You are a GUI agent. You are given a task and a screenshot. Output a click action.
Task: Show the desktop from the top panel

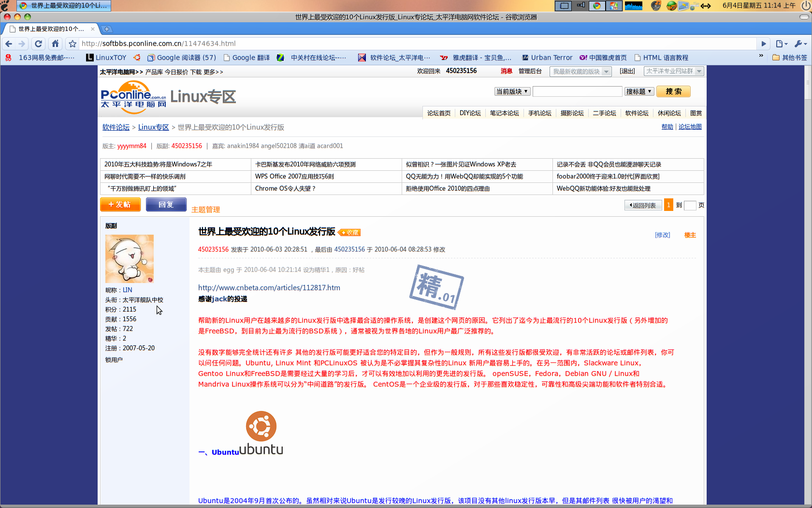(x=564, y=6)
